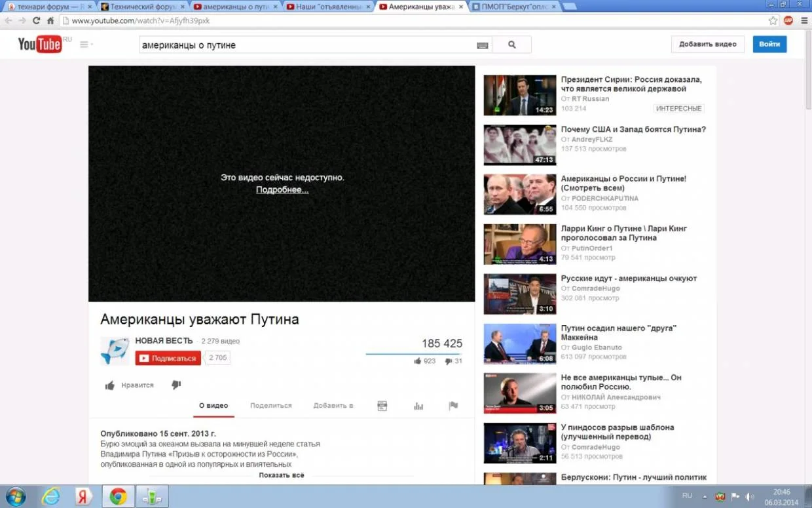
Task: Open a new browser tab
Action: pos(570,7)
